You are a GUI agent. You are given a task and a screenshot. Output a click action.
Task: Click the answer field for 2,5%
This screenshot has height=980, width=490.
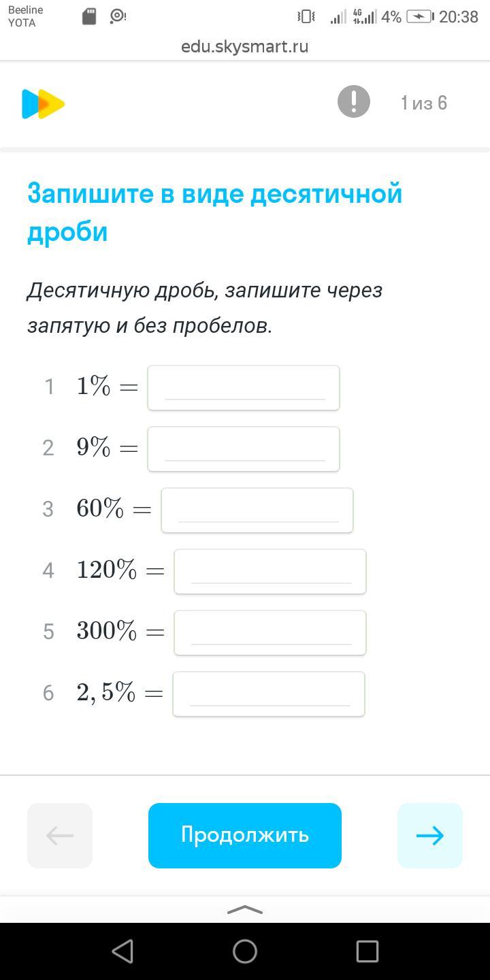[x=269, y=694]
